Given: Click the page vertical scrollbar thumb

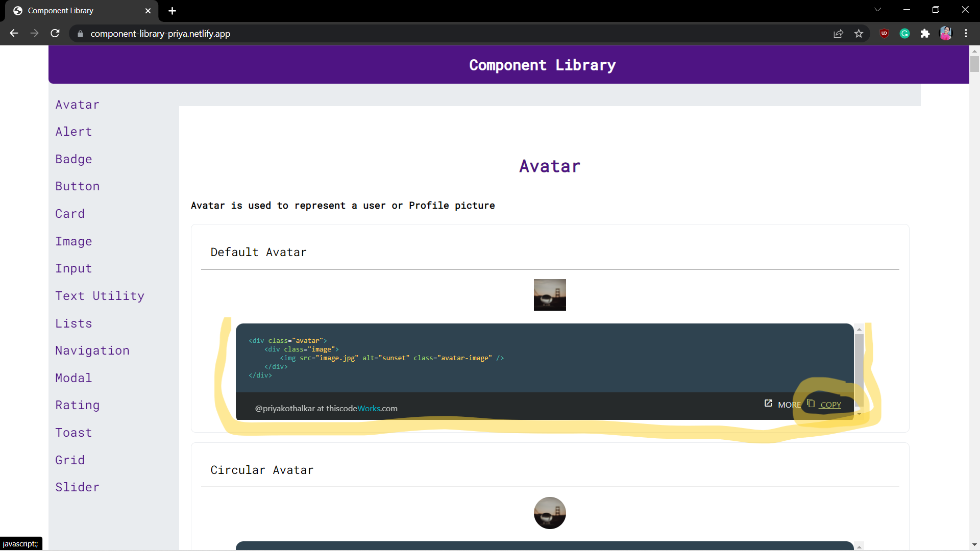Looking at the screenshot, I should [x=974, y=64].
